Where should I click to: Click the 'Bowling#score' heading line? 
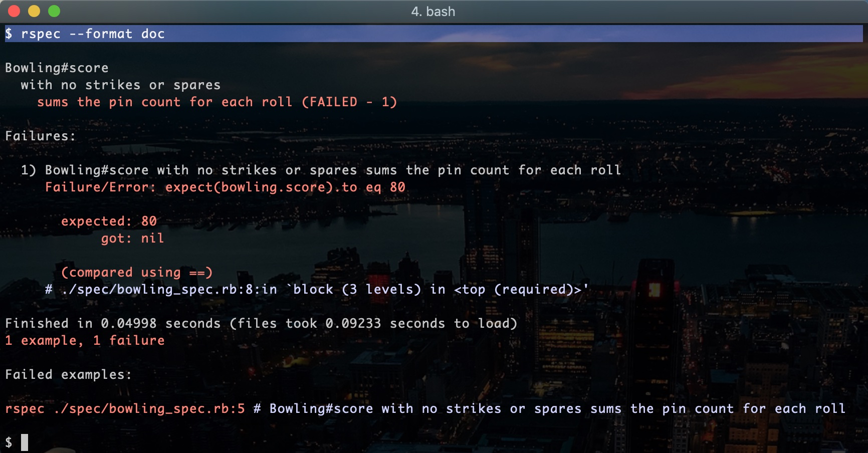coord(57,68)
